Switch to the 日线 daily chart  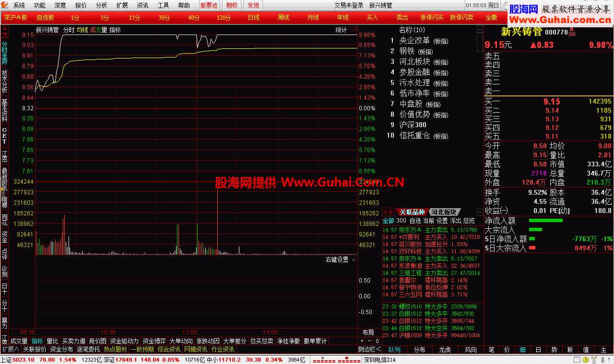coord(253,17)
